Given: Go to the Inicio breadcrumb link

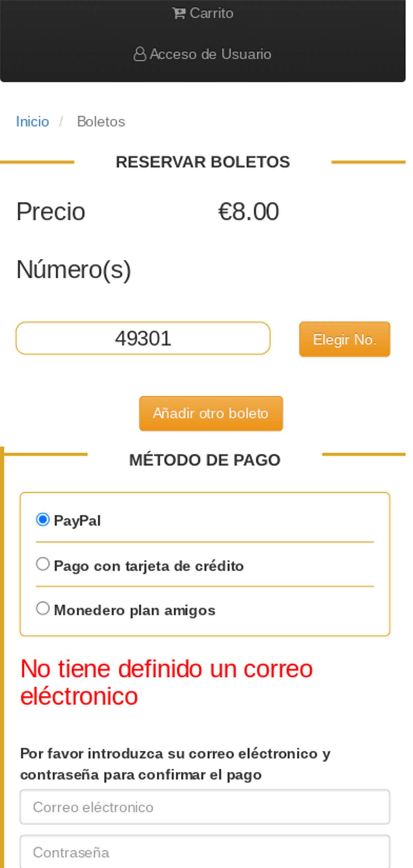Looking at the screenshot, I should tap(32, 121).
